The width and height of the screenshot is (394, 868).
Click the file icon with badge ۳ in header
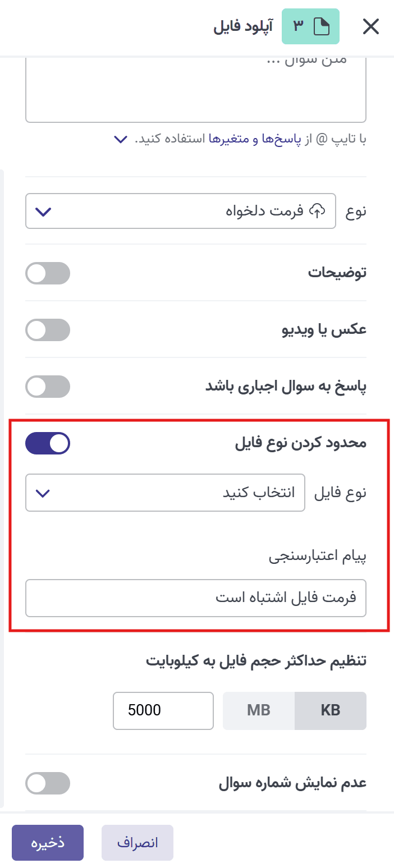(310, 26)
